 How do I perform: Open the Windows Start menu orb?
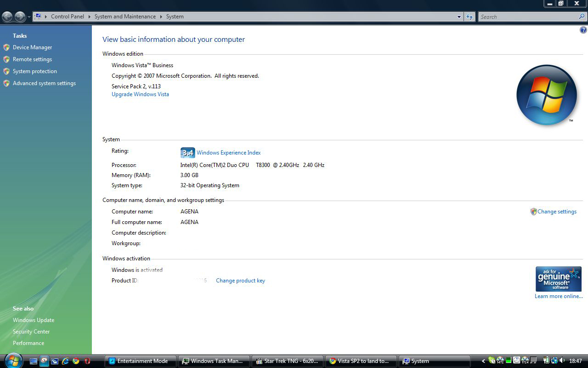coord(13,360)
